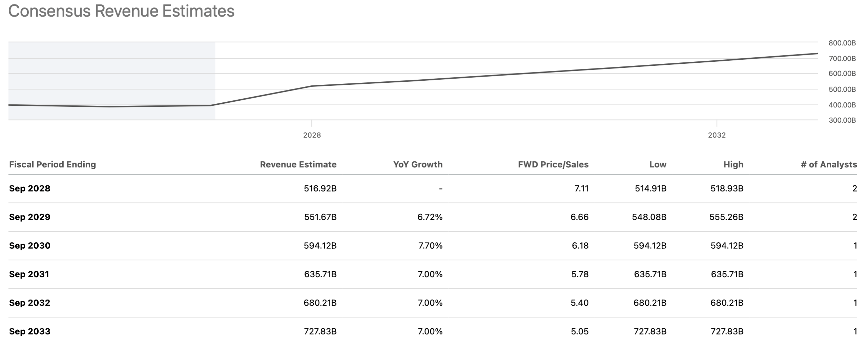Sort by # of Analysts header
The image size is (868, 349).
829,165
